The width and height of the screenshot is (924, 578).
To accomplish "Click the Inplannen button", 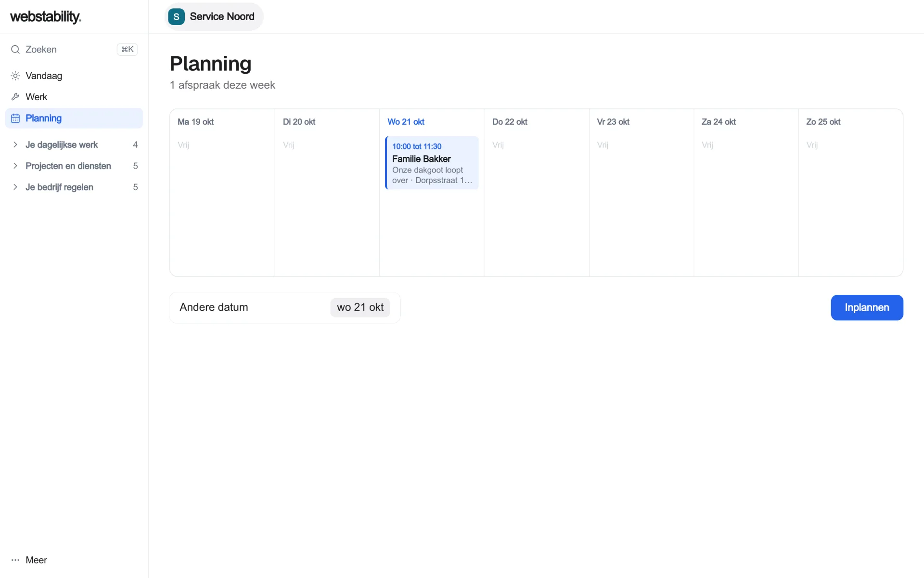I will point(867,307).
